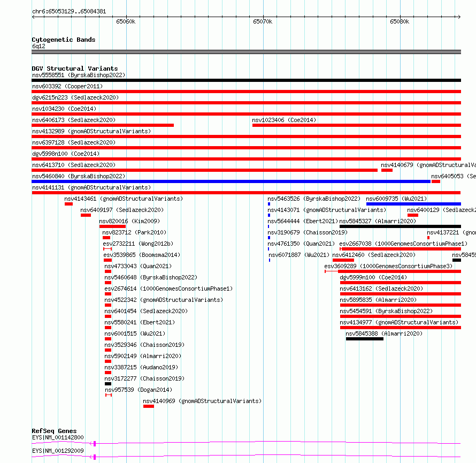476x463 pixels.
Task: Open nsv6406173 (Sedlazeck2020) variant label
Action: coord(74,120)
